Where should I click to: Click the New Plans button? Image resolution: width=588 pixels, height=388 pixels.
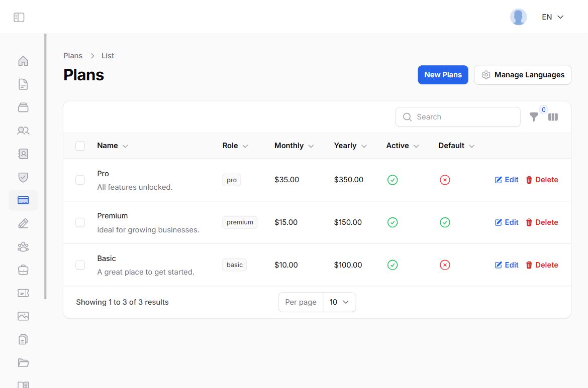click(443, 75)
